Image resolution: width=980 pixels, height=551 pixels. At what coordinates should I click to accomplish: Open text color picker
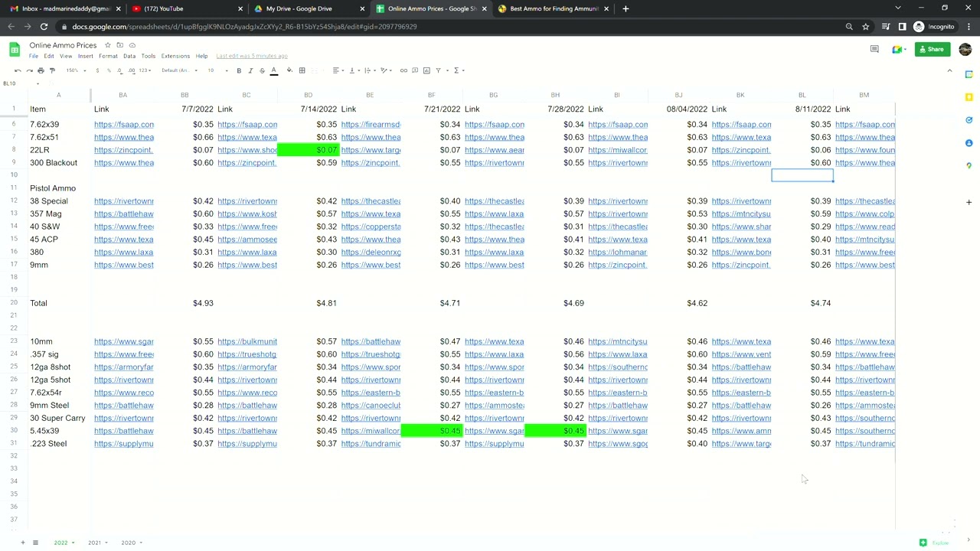pos(273,70)
